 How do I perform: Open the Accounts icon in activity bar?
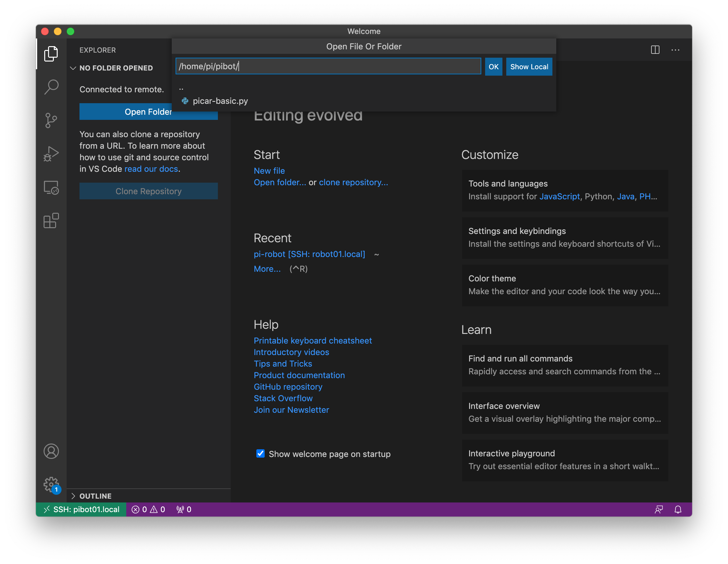click(51, 451)
